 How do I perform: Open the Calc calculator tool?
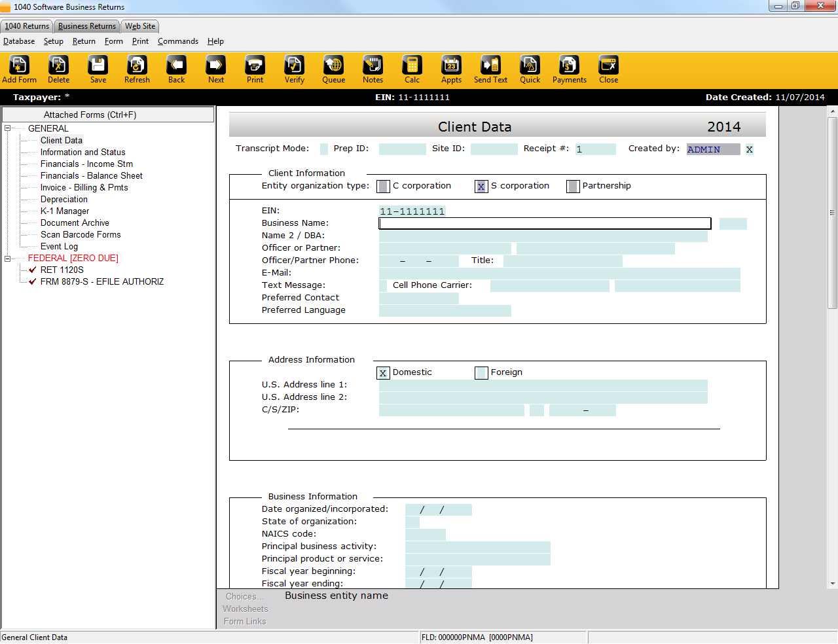412,65
